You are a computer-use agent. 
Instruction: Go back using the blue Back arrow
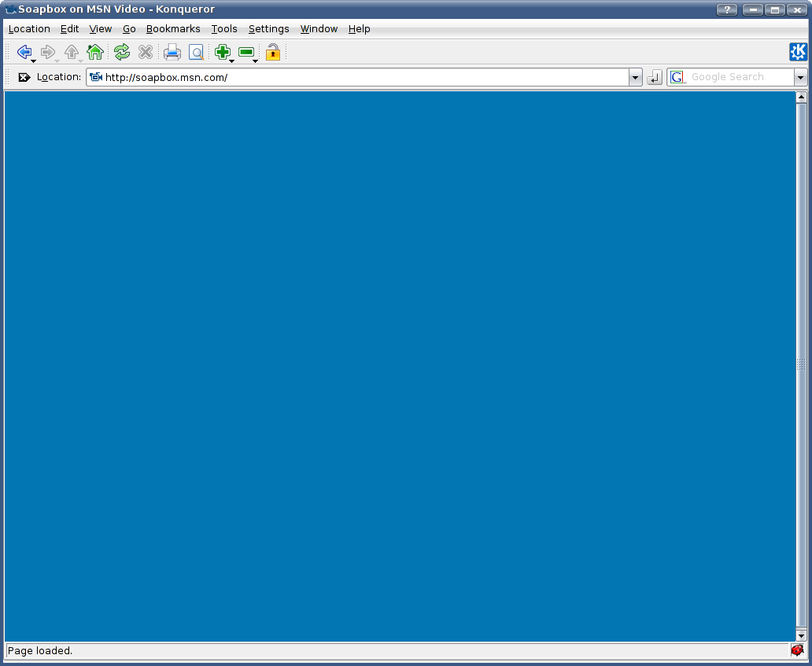coord(24,52)
